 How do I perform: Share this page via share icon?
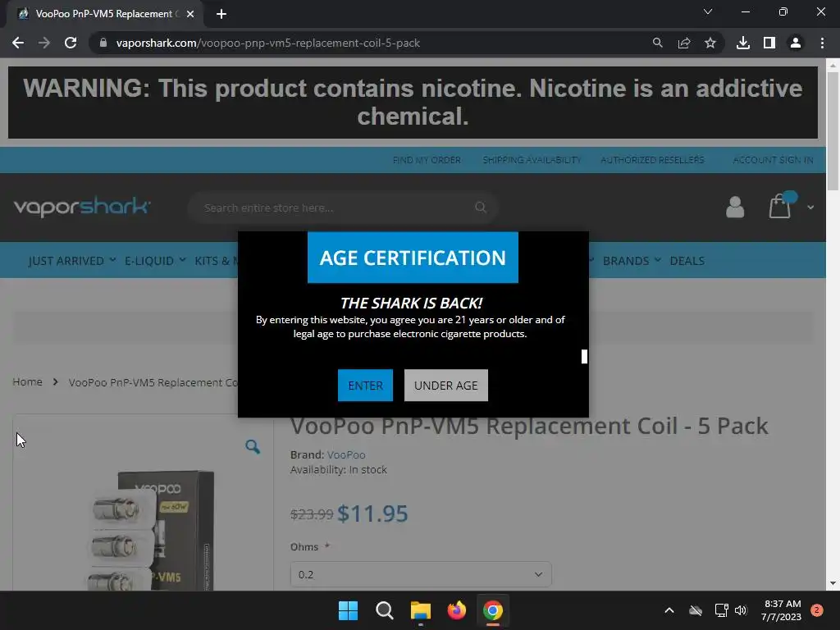tap(684, 43)
